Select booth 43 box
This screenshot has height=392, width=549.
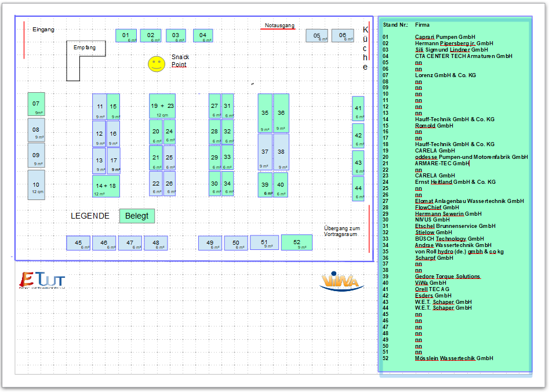[x=358, y=163]
